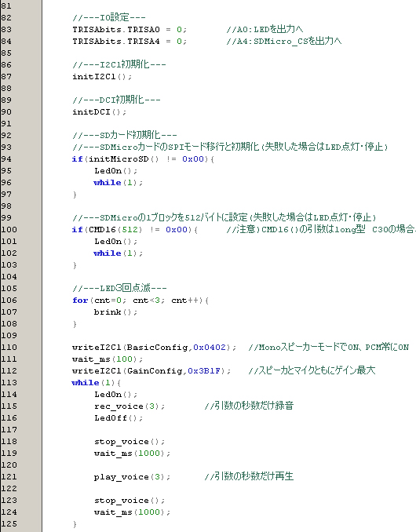Click the SDMicroの1ブロックを512バイトに設定 comment
Screen dimensions: 416x532
pos(224,217)
